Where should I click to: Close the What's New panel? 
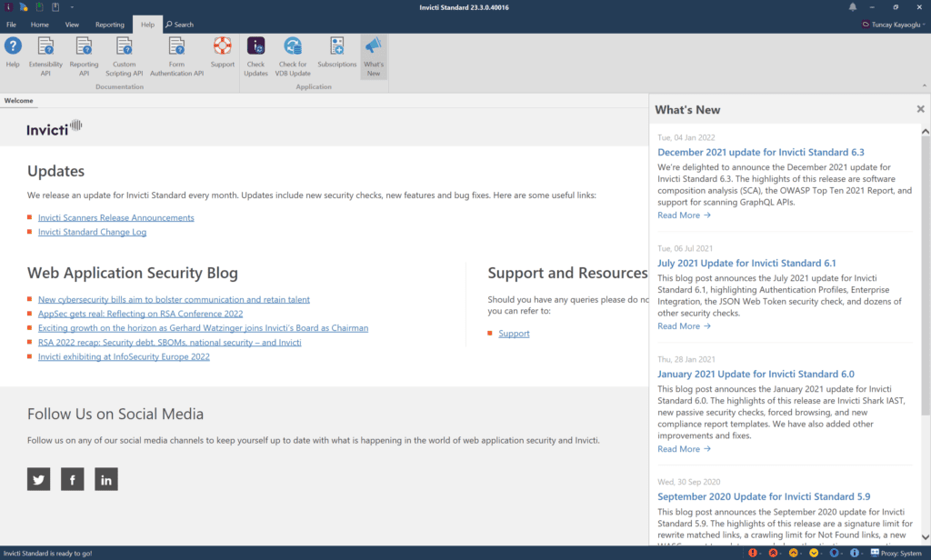[x=920, y=109]
